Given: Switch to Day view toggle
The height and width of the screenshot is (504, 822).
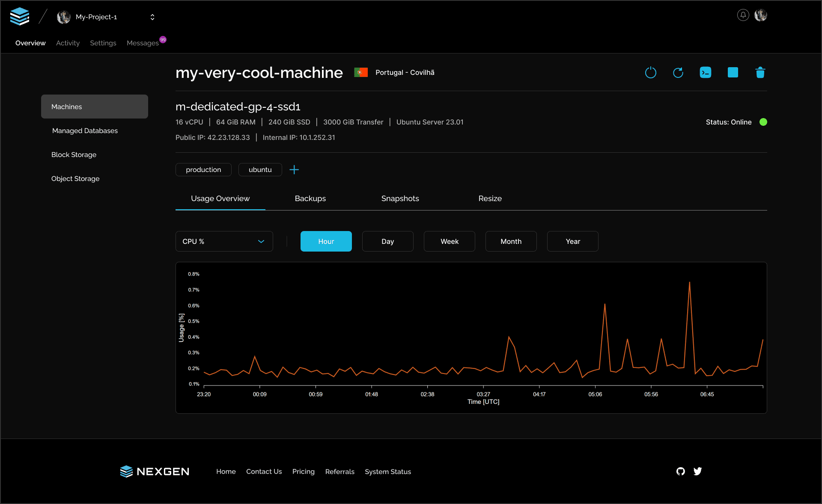Looking at the screenshot, I should tap(387, 241).
